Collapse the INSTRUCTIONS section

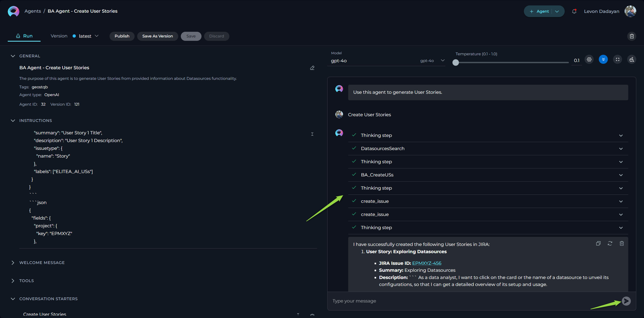point(13,121)
